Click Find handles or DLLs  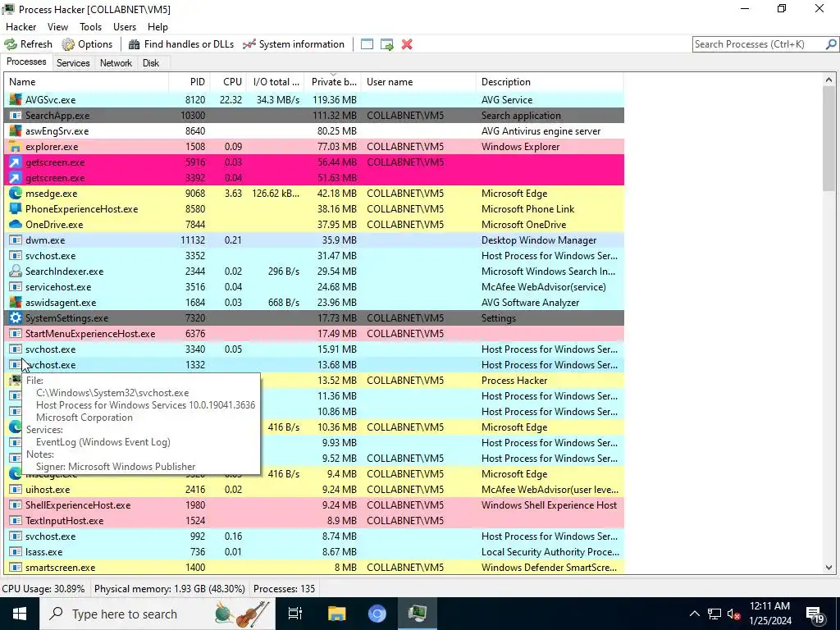[181, 44]
